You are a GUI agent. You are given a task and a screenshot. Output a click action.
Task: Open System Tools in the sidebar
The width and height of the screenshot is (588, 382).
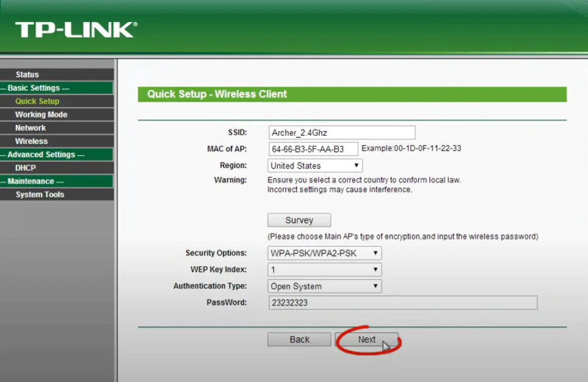pos(57,194)
